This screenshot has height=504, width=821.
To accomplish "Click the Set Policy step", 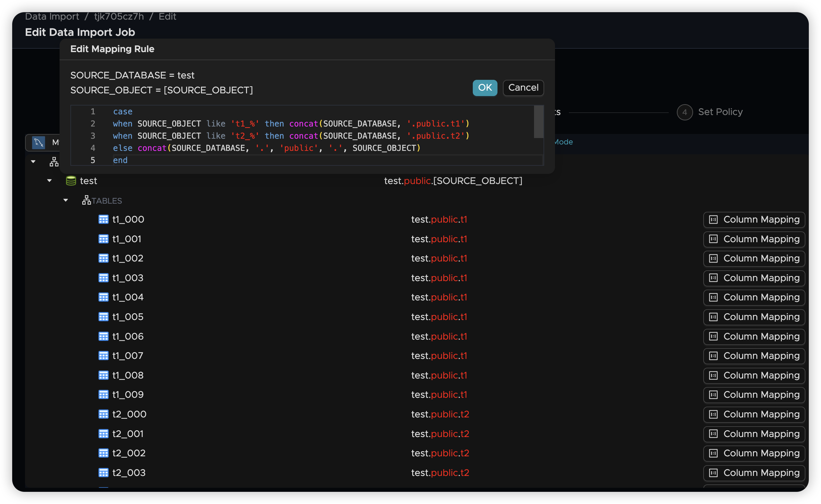I will (x=720, y=112).
